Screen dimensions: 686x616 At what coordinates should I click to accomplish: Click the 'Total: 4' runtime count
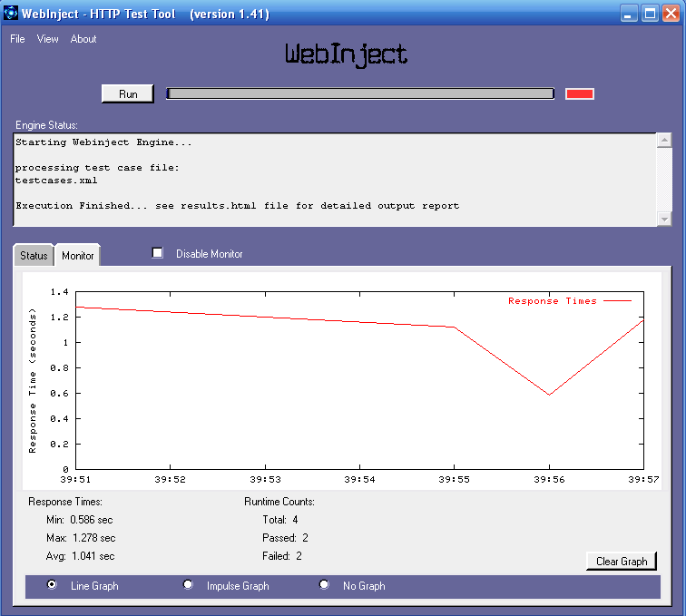point(280,520)
